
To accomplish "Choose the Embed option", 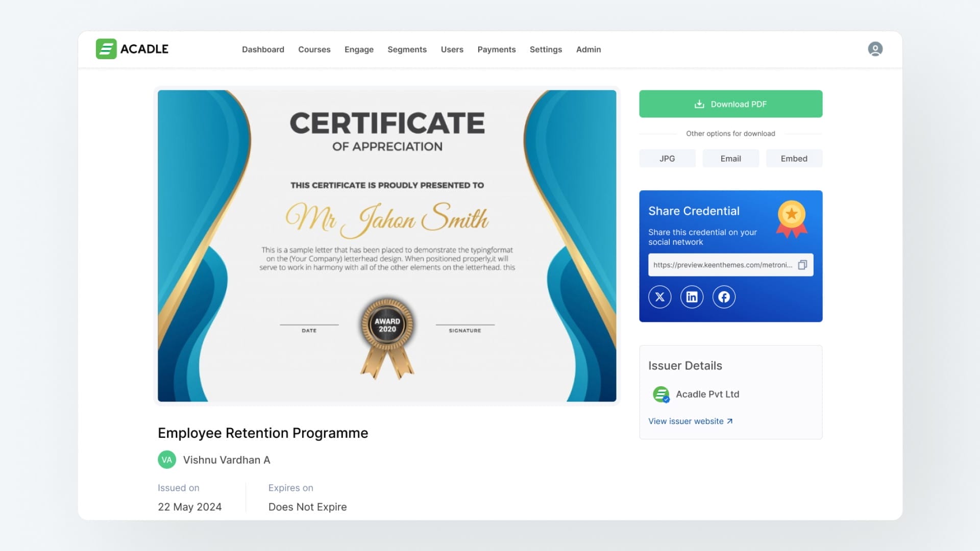I will 794,159.
